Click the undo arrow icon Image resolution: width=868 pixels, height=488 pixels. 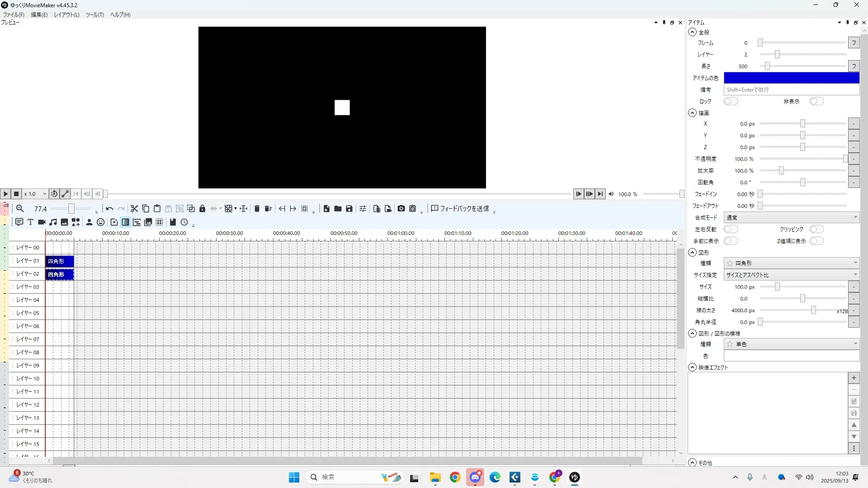point(109,208)
